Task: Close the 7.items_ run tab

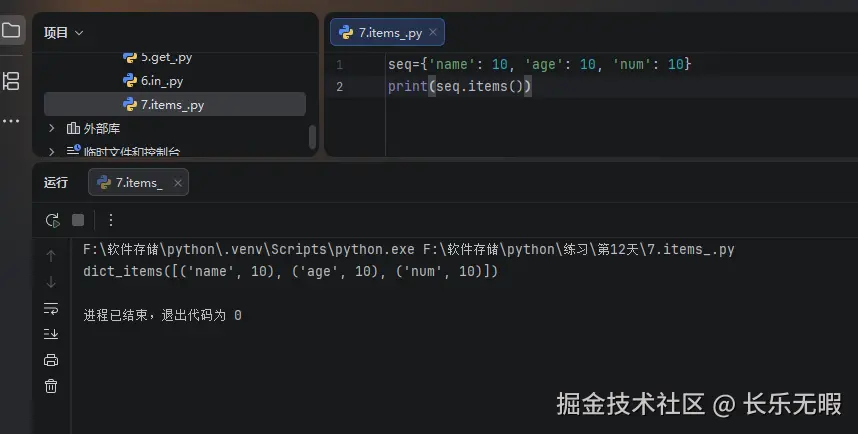Action: (x=178, y=183)
